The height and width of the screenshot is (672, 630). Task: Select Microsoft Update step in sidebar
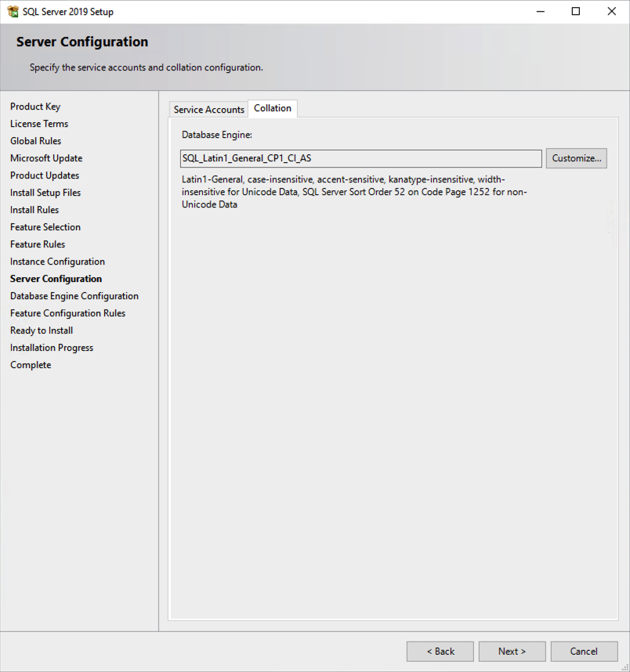pyautogui.click(x=46, y=158)
